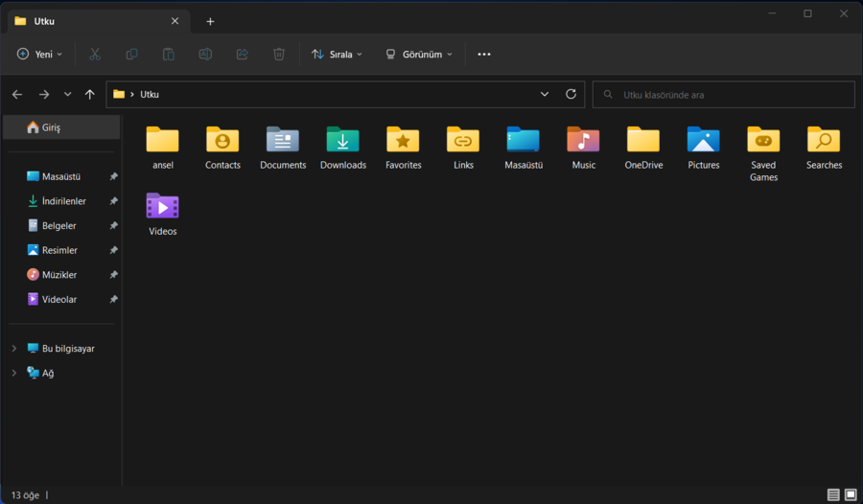The image size is (863, 504).
Task: Open the Sırala sort dropdown
Action: (x=338, y=55)
